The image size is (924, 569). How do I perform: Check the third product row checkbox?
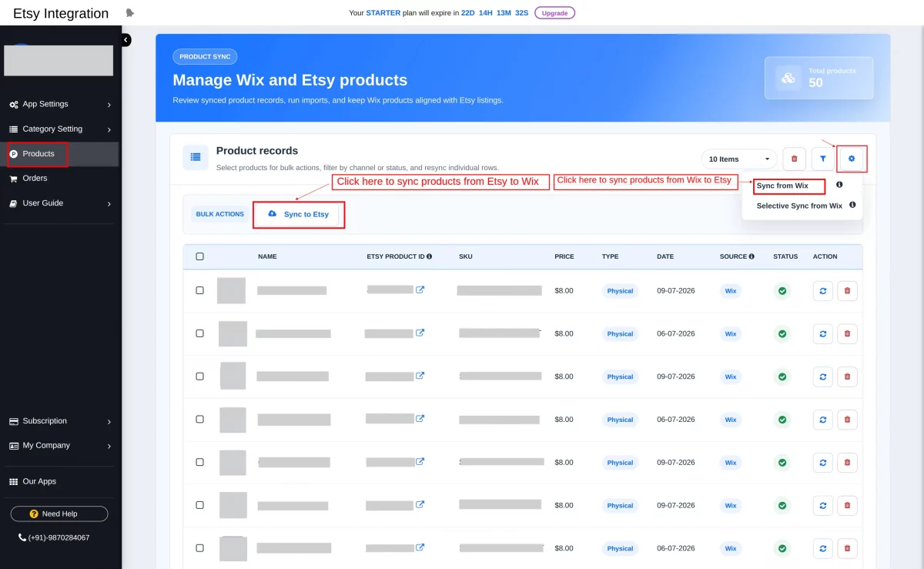[200, 377]
